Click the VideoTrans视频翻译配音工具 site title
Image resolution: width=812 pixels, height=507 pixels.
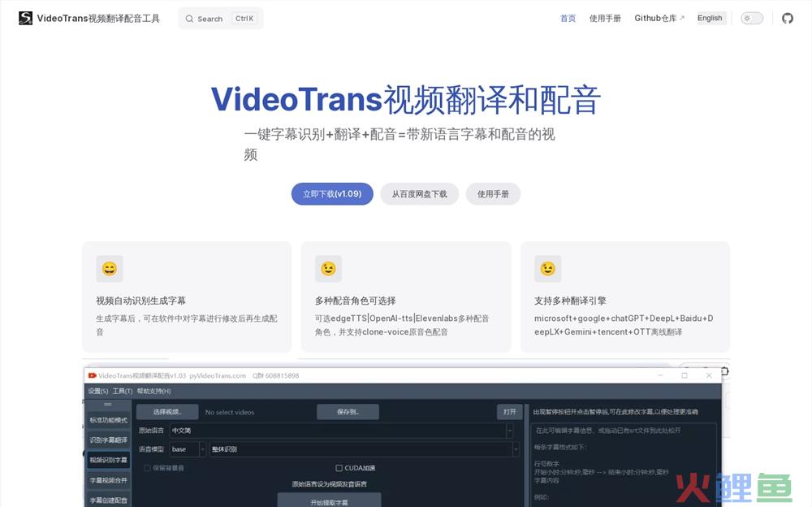pos(98,19)
